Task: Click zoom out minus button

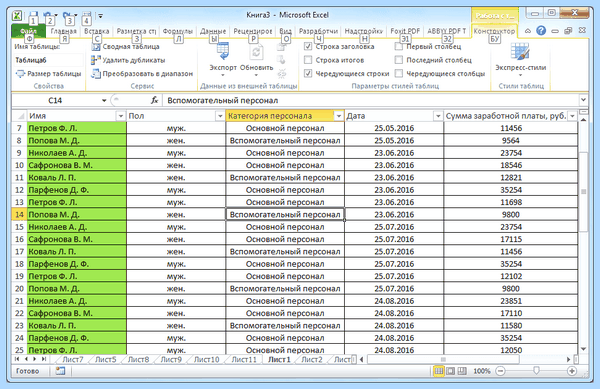Action: pos(501,371)
